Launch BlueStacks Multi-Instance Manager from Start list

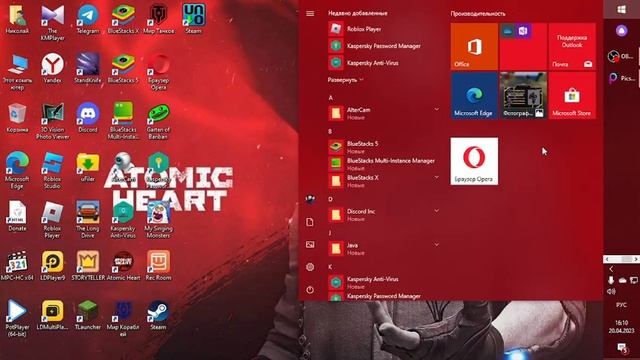pyautogui.click(x=384, y=164)
